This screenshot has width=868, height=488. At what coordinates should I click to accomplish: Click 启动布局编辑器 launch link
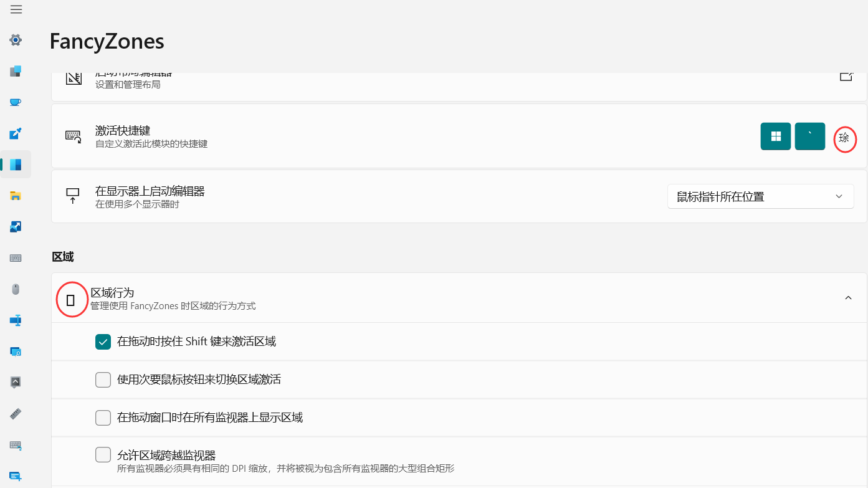tap(846, 75)
